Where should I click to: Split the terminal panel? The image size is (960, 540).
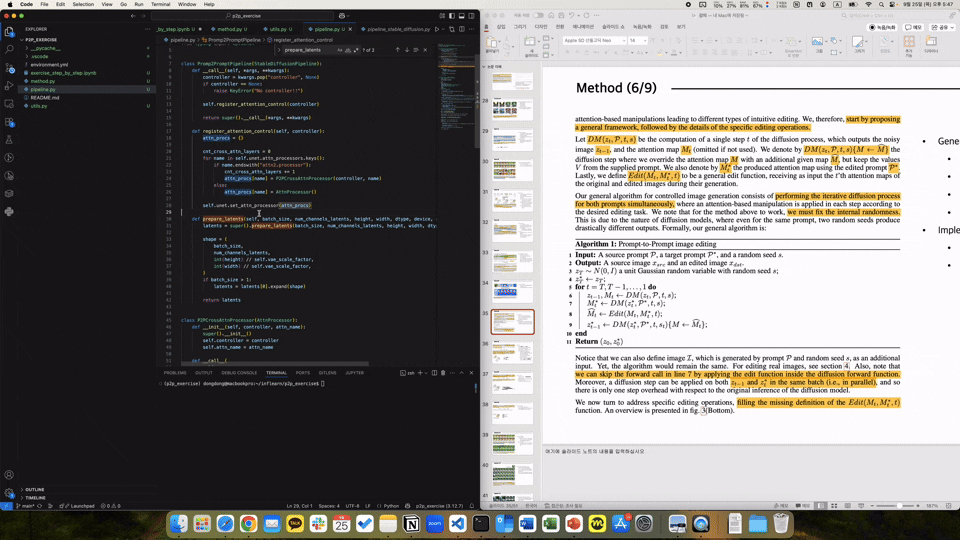433,372
